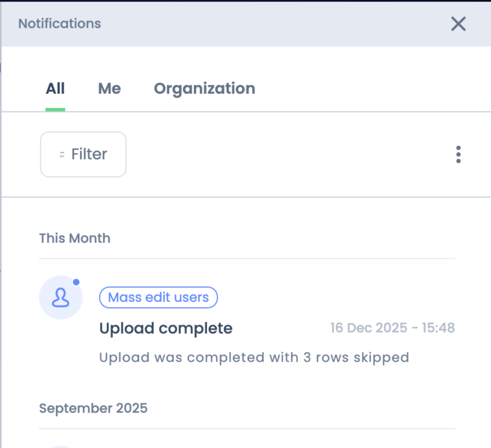This screenshot has height=448, width=491.
Task: Click the partially visible September notification avatar
Action: (x=61, y=447)
